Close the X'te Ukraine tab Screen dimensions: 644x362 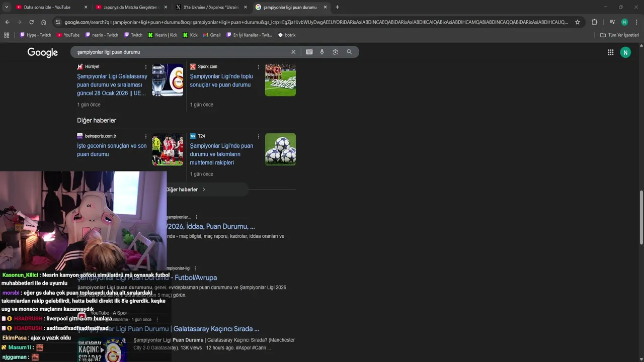click(x=246, y=7)
